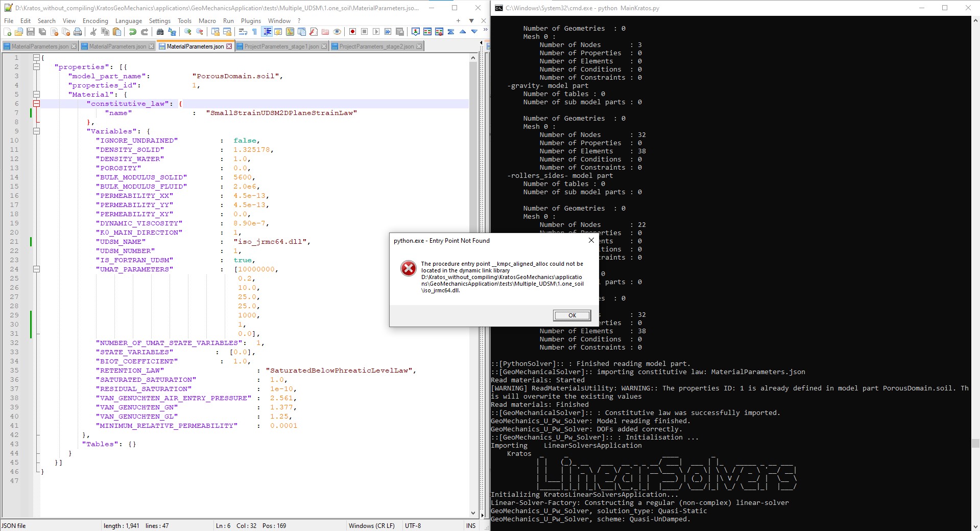Run the macro multiple times
980x531 pixels.
pos(388,32)
